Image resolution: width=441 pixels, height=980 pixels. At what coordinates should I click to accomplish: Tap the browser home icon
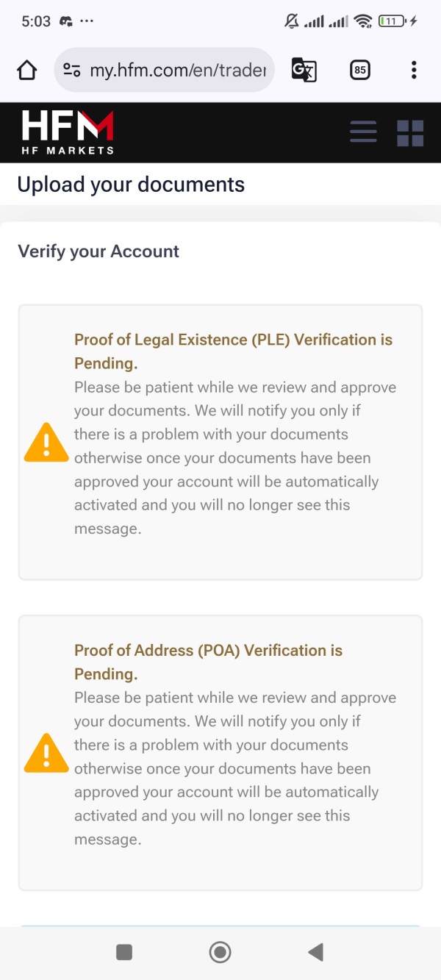click(26, 71)
